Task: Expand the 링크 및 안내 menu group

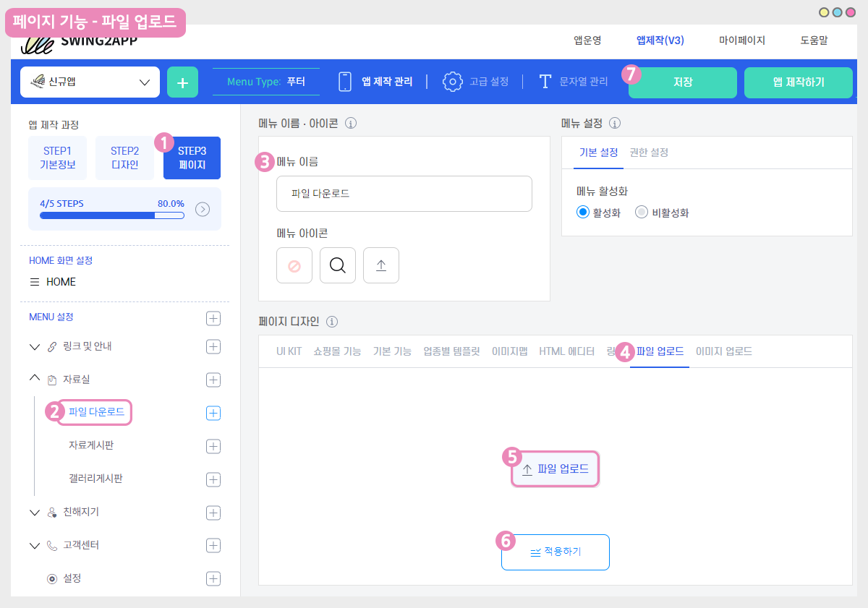Action: (x=35, y=347)
